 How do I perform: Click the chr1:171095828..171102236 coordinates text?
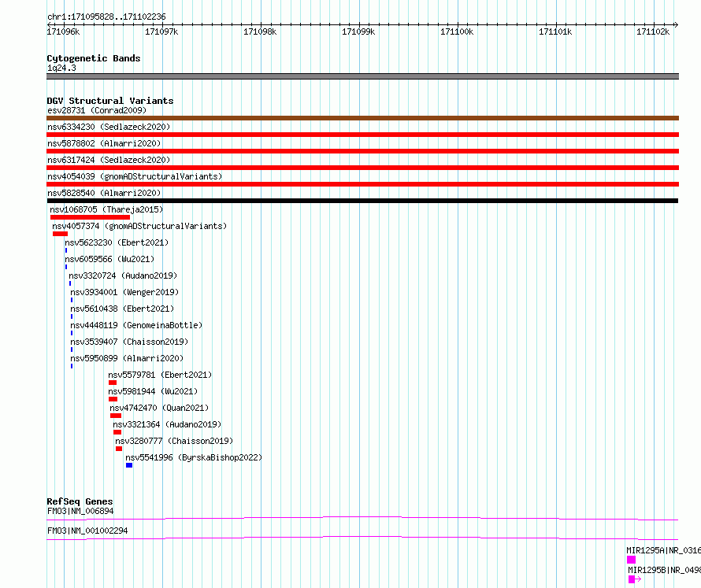coord(106,17)
